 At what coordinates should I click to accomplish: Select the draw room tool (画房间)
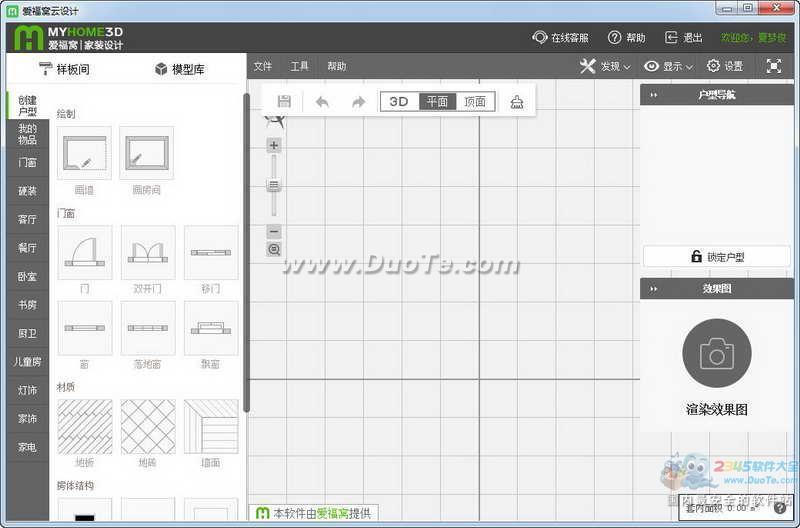[146, 153]
